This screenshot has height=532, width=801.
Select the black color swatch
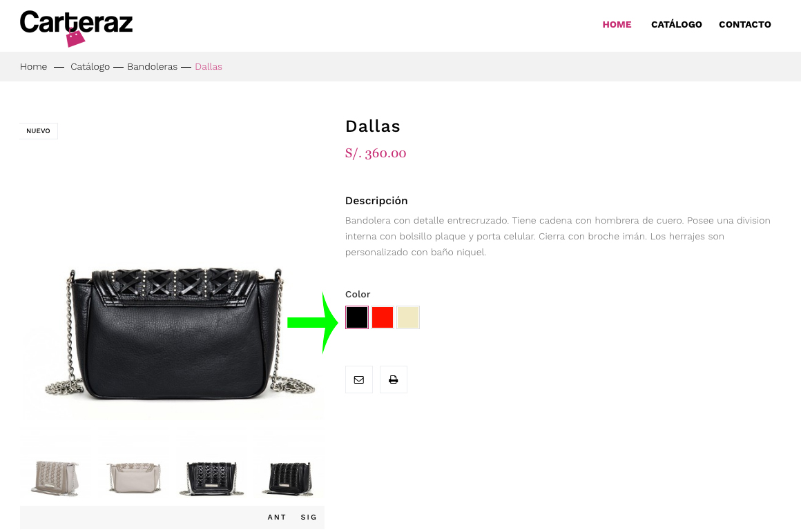coord(356,317)
